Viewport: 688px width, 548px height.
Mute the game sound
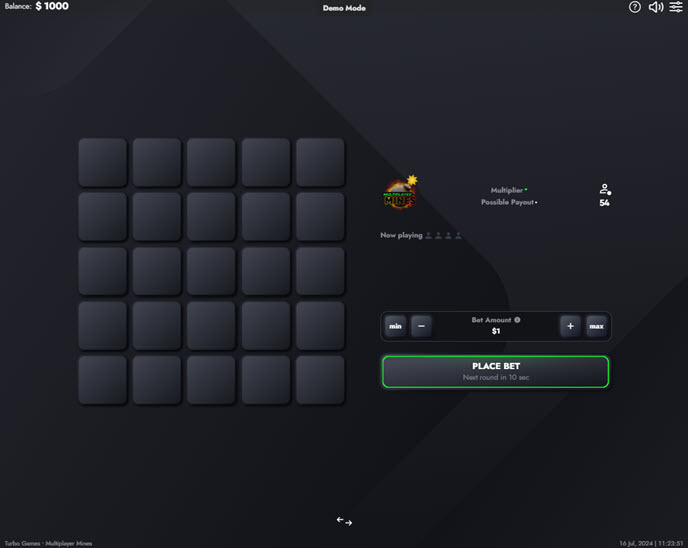click(656, 7)
